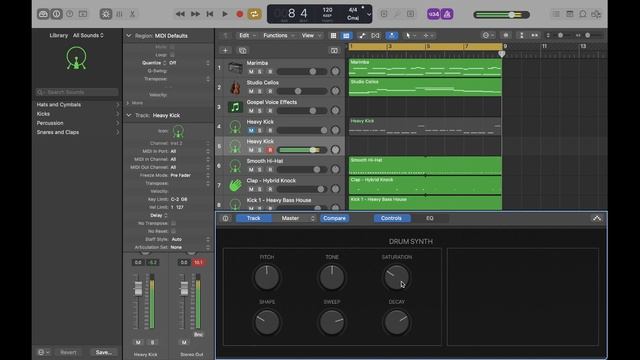
Task: Open the Mixer from the control bar
Action: pyautogui.click(x=119, y=14)
